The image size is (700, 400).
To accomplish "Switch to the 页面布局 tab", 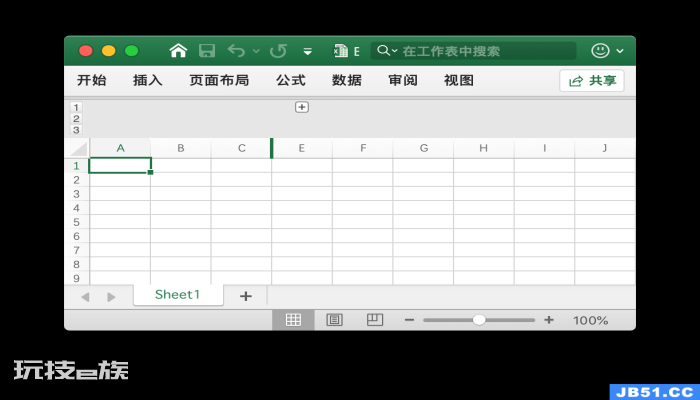I will [219, 80].
